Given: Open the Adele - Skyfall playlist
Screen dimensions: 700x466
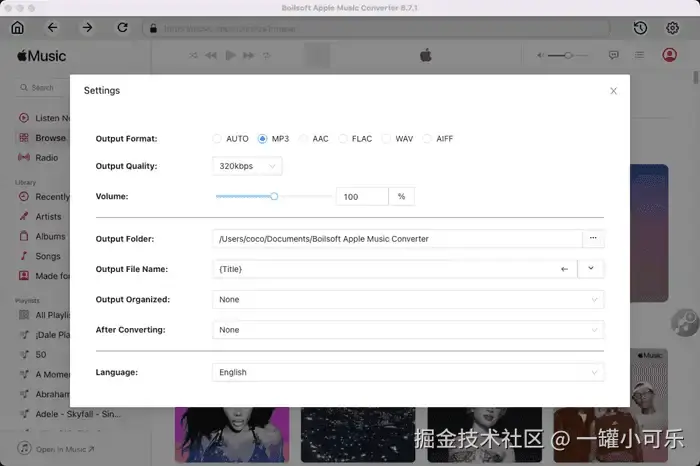Looking at the screenshot, I should [71, 414].
